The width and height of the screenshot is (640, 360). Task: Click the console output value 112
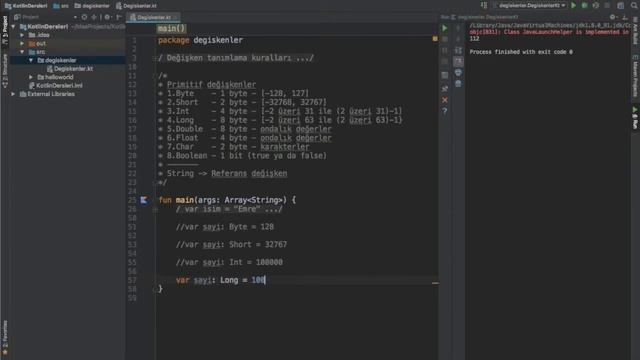coord(474,39)
